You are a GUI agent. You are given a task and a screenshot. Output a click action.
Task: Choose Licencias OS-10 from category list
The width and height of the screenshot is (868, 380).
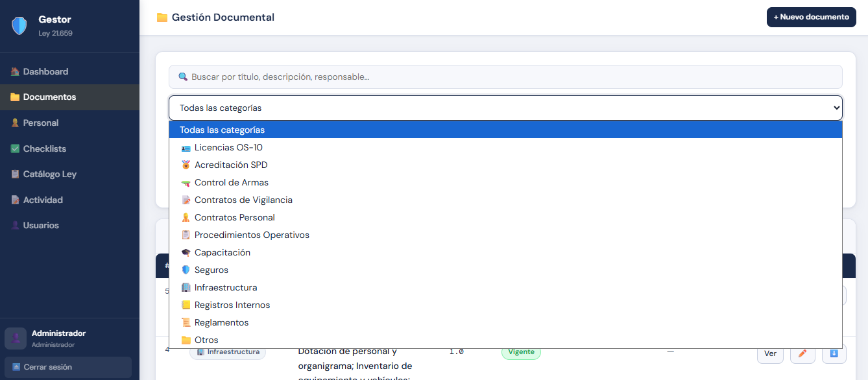point(505,147)
